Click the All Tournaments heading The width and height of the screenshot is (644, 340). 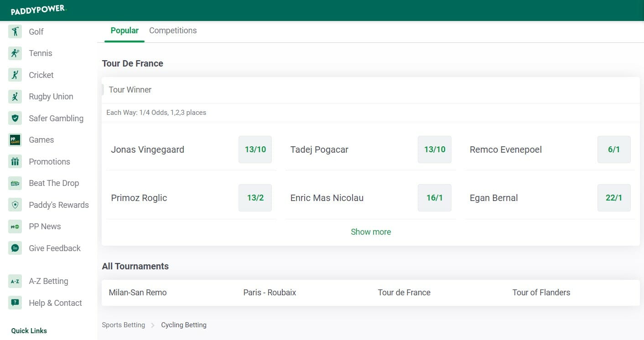pyautogui.click(x=135, y=266)
